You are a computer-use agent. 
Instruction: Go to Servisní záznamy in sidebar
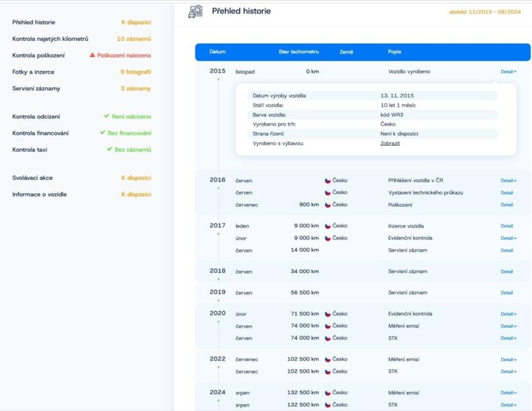36,89
